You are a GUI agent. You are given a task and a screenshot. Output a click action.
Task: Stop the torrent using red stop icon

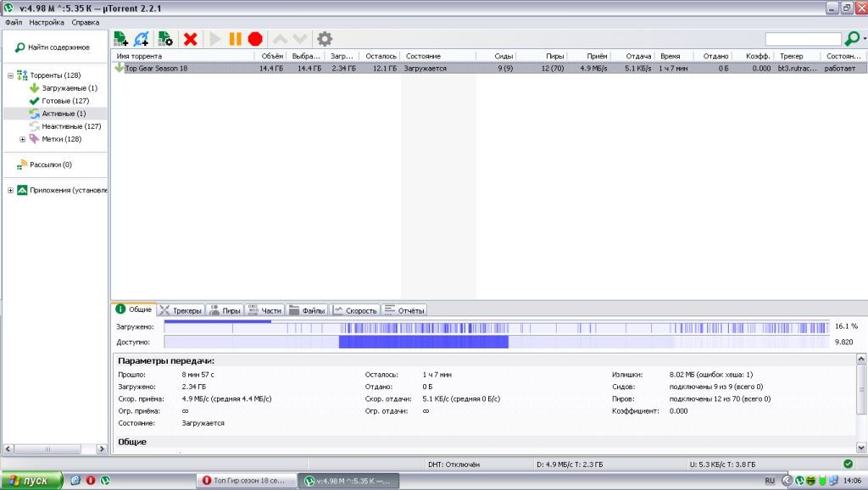[255, 39]
